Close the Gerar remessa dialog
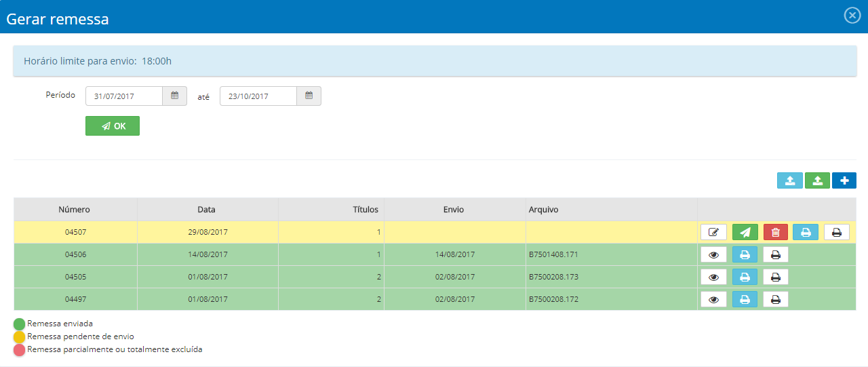Viewport: 868px width, 367px height. pyautogui.click(x=852, y=16)
